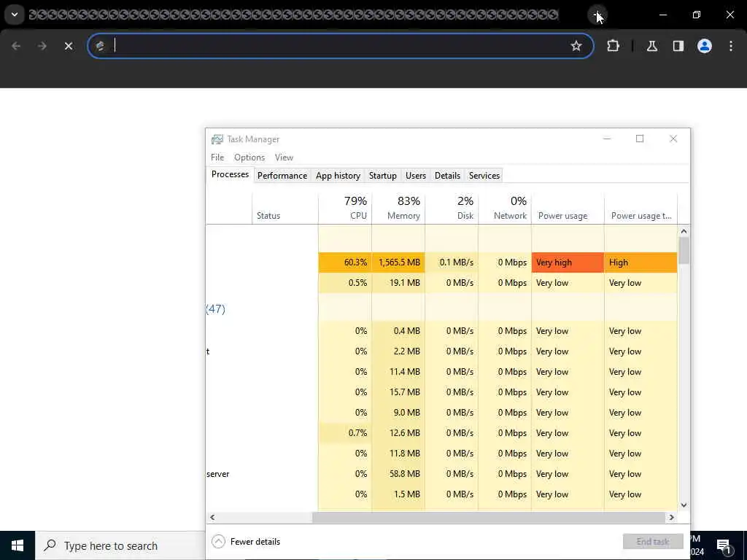The width and height of the screenshot is (747, 560).
Task: Click the vertical scrollbar thumb
Action: [684, 250]
